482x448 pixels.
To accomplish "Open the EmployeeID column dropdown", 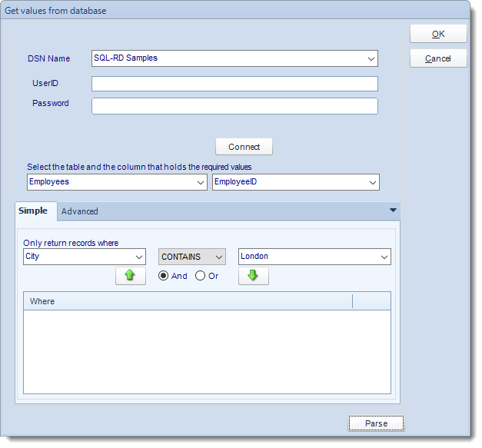I will point(373,182).
